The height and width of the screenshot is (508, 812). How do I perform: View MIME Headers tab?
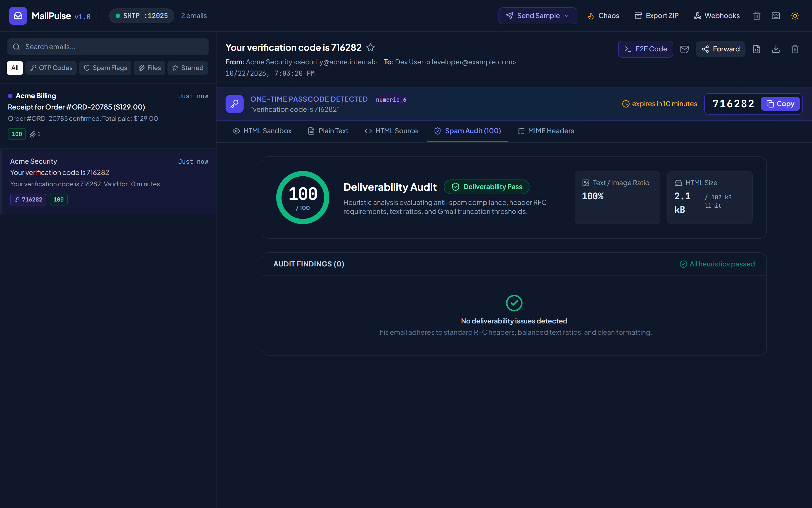coord(546,131)
